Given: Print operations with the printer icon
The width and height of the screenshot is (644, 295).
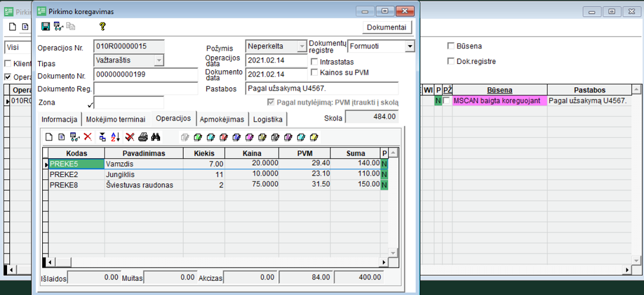Looking at the screenshot, I should [x=142, y=137].
